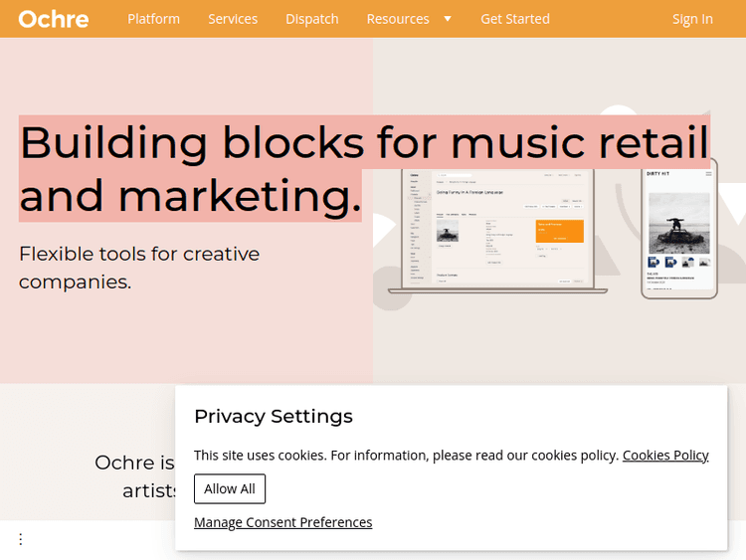Click the vertical three-dot menu icon
This screenshot has height=560, width=746.
click(x=20, y=539)
